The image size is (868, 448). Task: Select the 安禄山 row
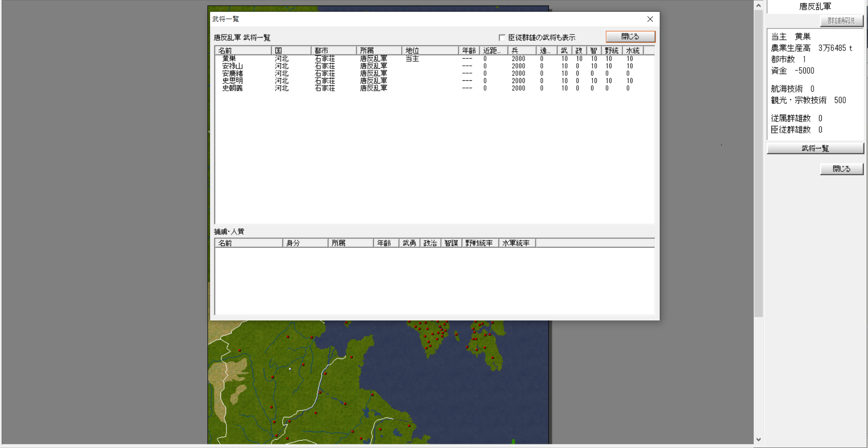point(232,66)
